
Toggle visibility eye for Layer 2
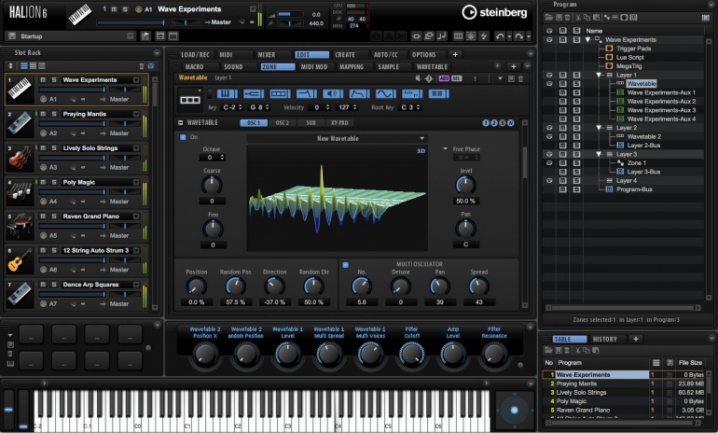(549, 128)
